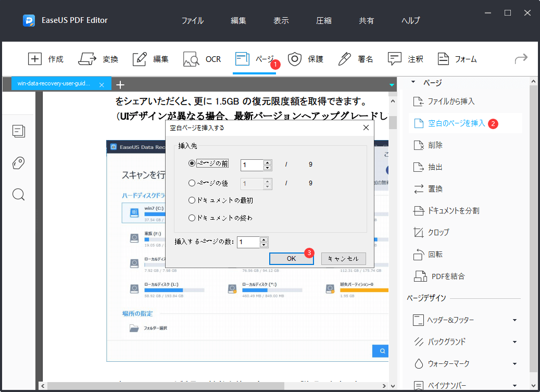Click the OK button in the dialog
The height and width of the screenshot is (392, 540).
pos(291,258)
